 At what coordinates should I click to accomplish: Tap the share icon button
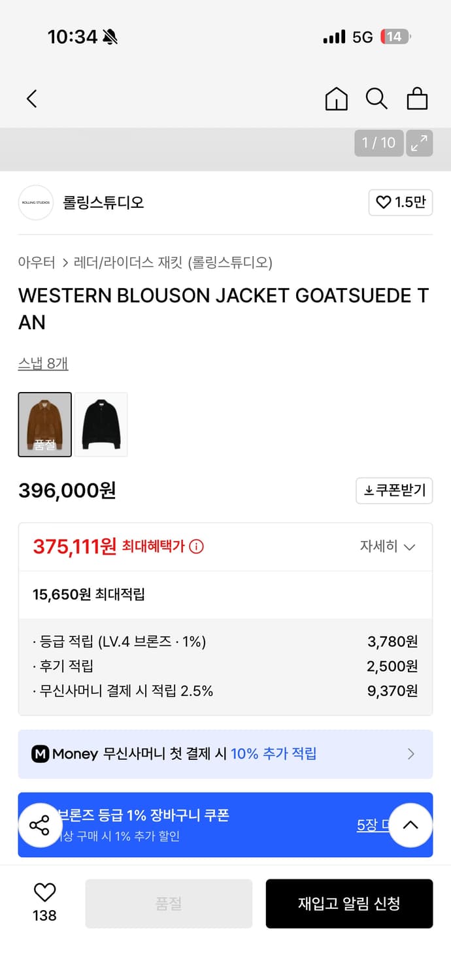40,825
